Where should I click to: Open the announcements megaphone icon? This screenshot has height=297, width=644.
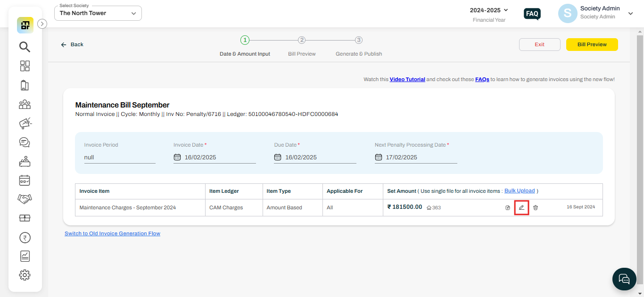pyautogui.click(x=25, y=123)
